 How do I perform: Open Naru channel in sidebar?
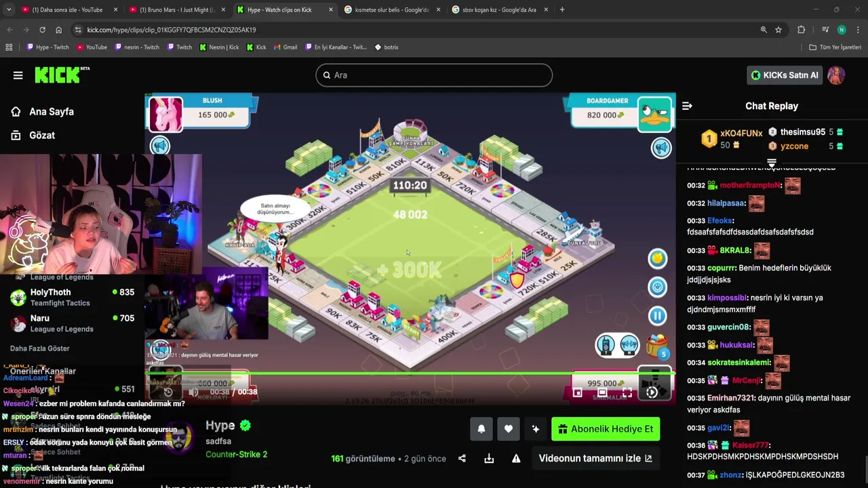pyautogui.click(x=72, y=323)
